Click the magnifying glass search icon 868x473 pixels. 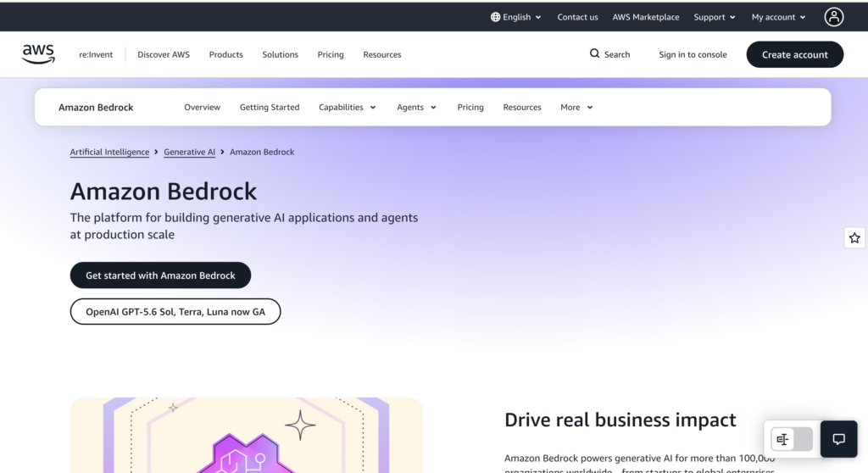coord(594,53)
